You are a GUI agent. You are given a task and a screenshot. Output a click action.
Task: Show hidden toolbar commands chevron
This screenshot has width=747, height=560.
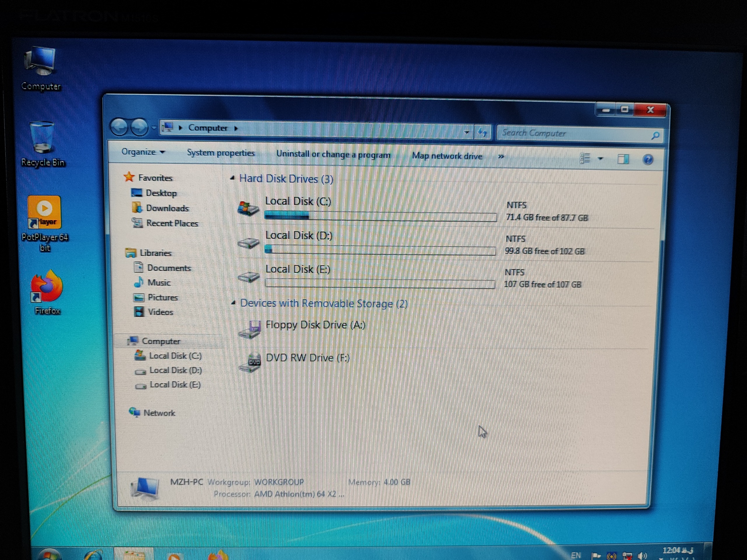(x=501, y=156)
